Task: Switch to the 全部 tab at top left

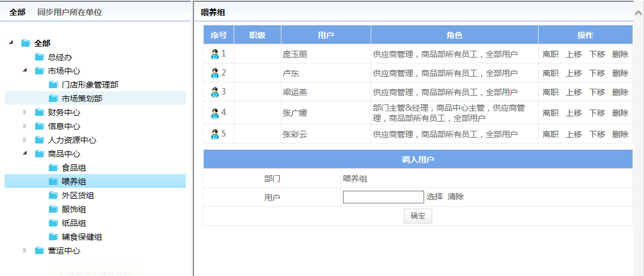Action: tap(17, 12)
